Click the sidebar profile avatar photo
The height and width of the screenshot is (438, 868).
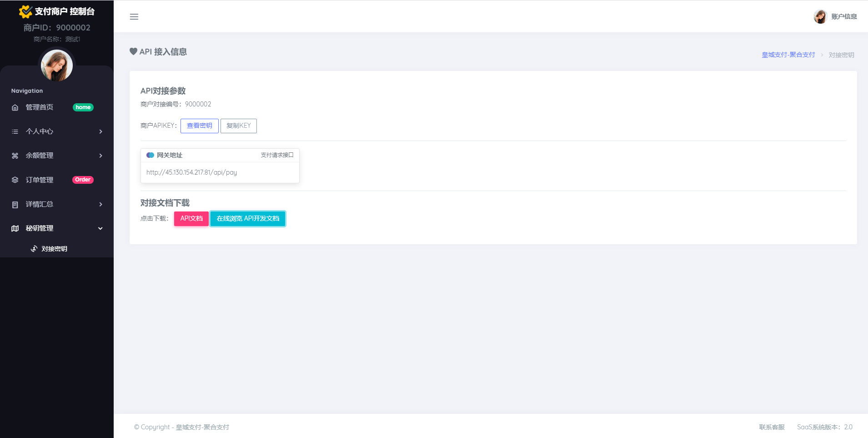(x=57, y=65)
